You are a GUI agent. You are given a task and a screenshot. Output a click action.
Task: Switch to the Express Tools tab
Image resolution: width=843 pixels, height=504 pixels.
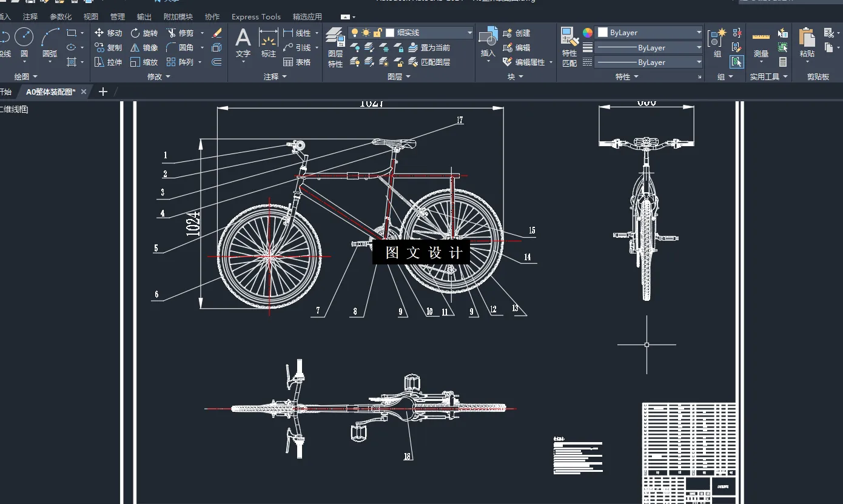click(x=256, y=17)
